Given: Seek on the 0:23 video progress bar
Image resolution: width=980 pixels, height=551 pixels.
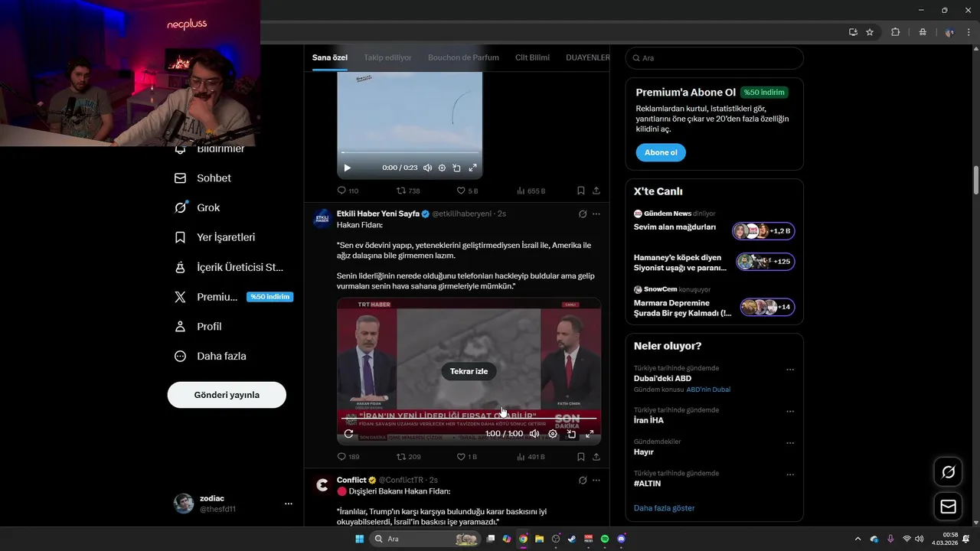Looking at the screenshot, I should (410, 152).
